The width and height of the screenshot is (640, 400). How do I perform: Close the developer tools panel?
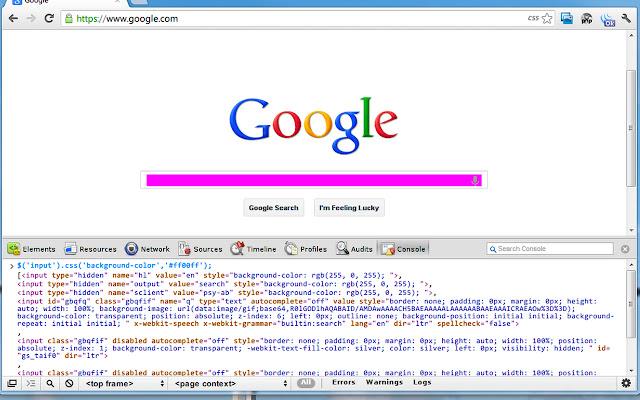click(x=625, y=249)
